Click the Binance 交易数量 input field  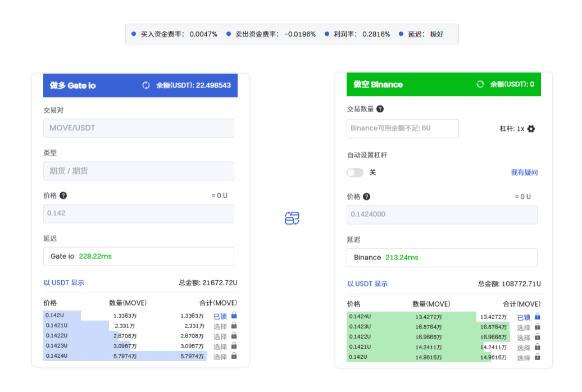pyautogui.click(x=402, y=128)
